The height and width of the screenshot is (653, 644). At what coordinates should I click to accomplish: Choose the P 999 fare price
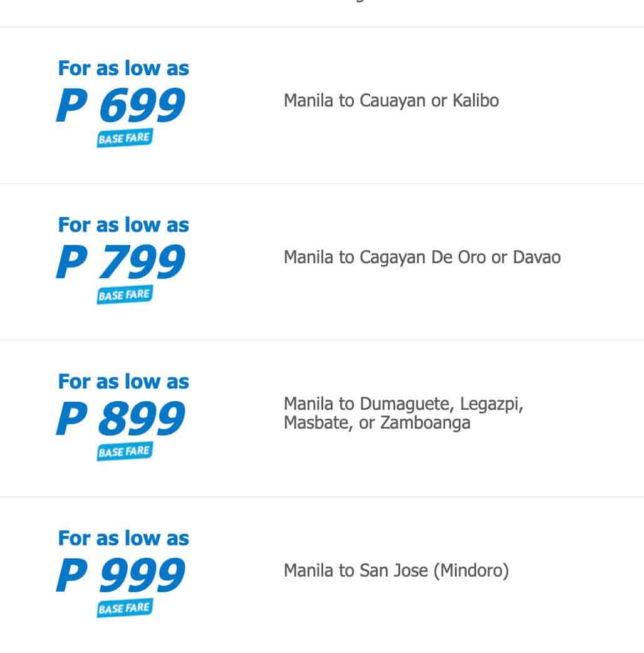[121, 576]
